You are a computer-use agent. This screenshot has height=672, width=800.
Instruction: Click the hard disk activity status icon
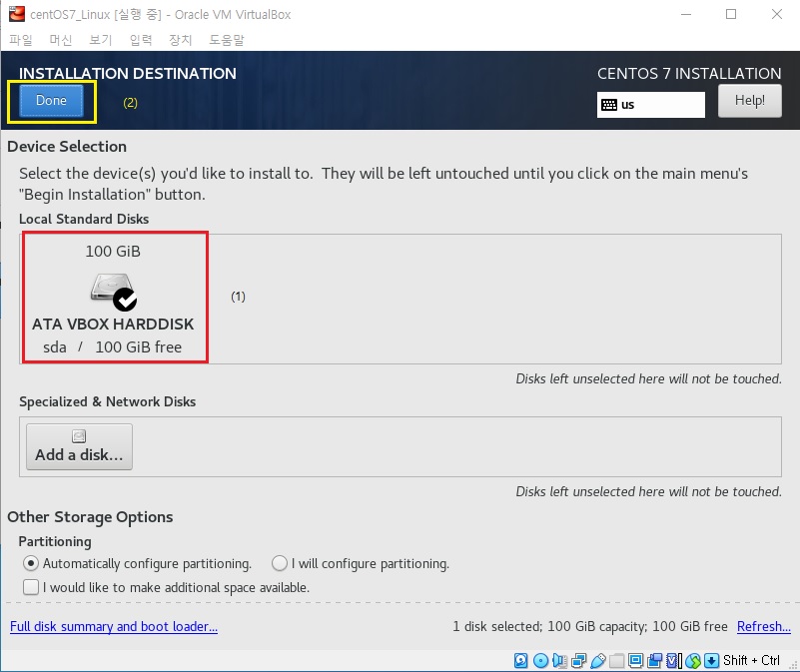tap(521, 660)
